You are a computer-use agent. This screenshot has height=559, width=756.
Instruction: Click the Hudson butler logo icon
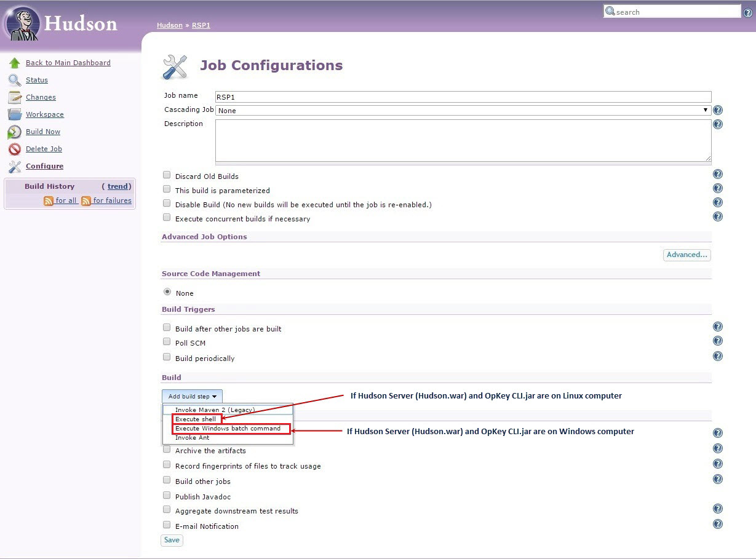[22, 24]
